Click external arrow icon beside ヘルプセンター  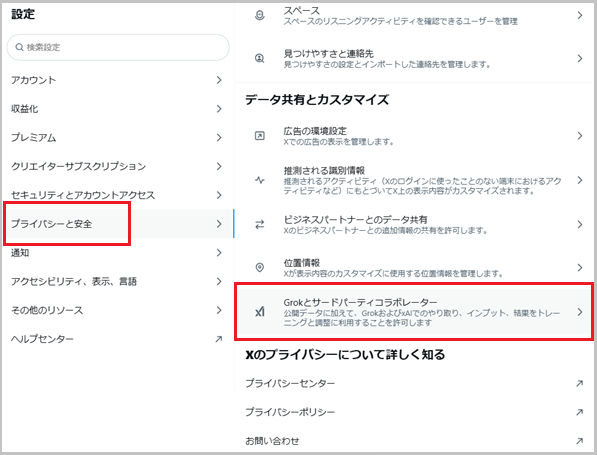click(219, 339)
